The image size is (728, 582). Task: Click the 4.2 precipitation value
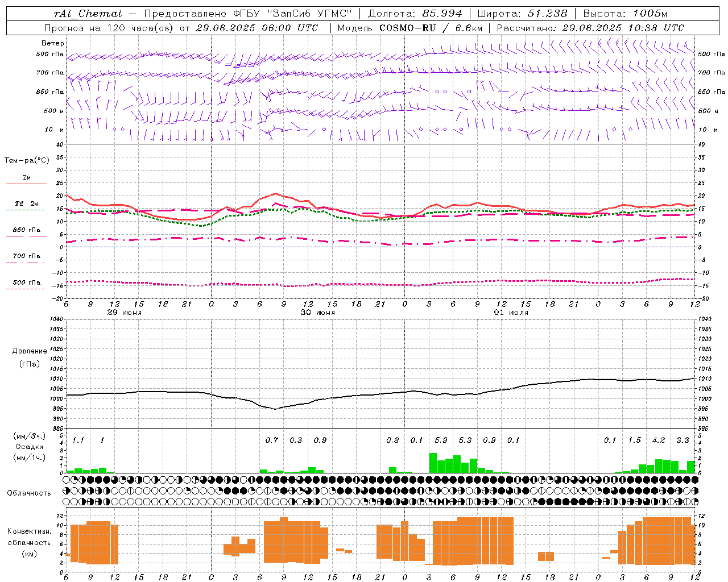pyautogui.click(x=659, y=440)
